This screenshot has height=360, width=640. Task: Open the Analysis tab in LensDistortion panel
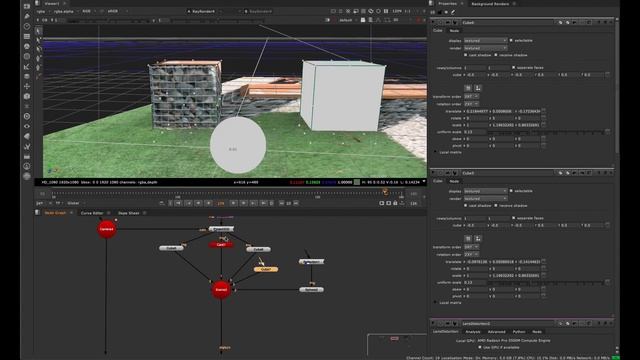point(473,331)
